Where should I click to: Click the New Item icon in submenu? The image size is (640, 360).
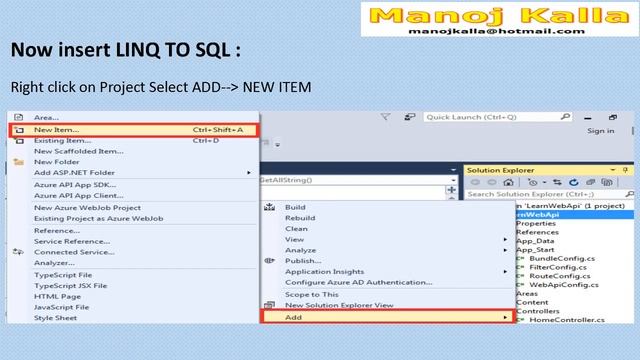(18, 130)
